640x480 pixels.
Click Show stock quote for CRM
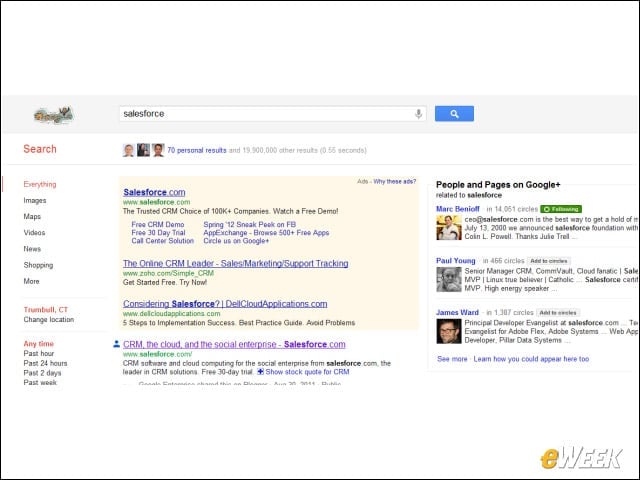[x=307, y=372]
